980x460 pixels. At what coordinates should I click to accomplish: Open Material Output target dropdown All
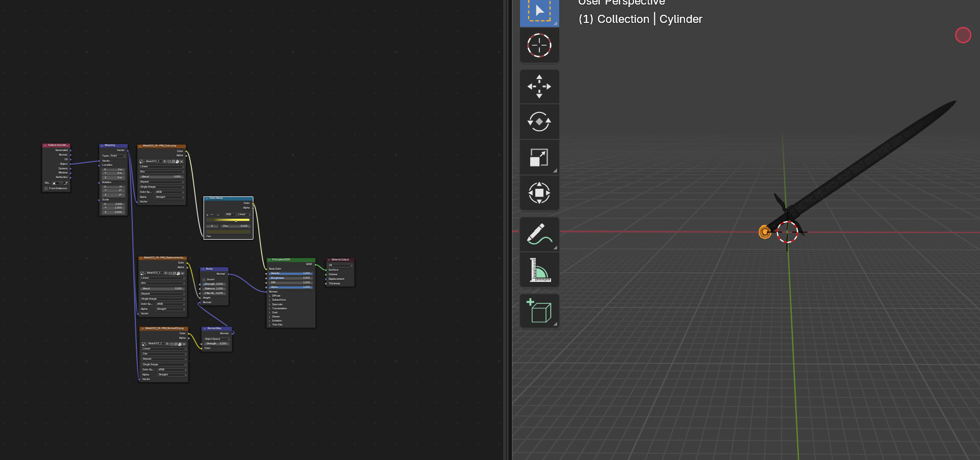(x=340, y=265)
